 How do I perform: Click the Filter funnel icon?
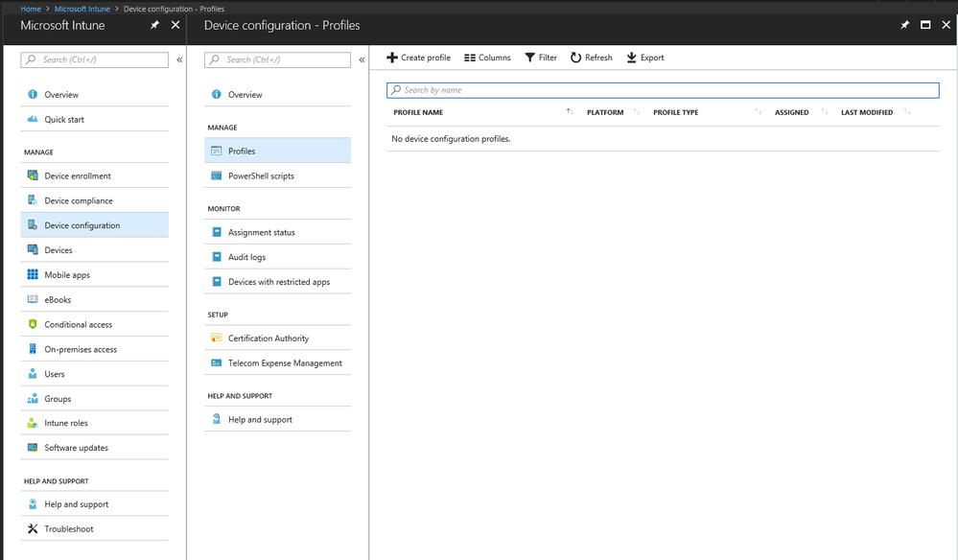click(x=530, y=58)
